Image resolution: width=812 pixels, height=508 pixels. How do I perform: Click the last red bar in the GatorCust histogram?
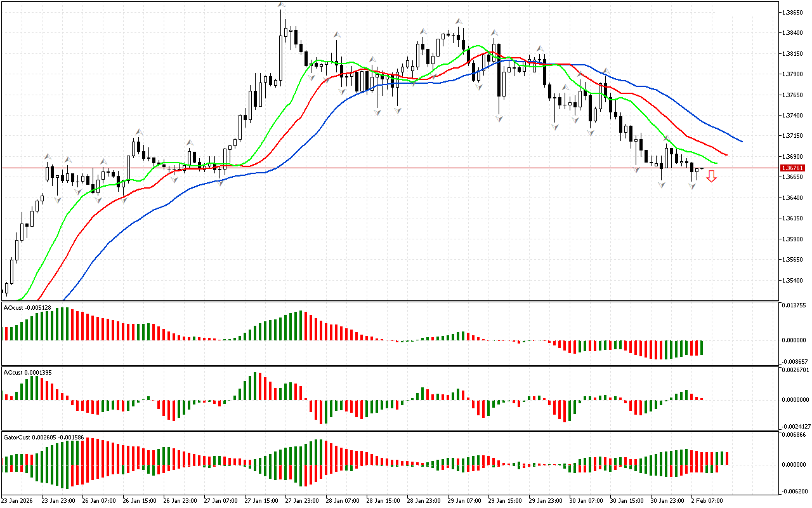click(x=727, y=458)
